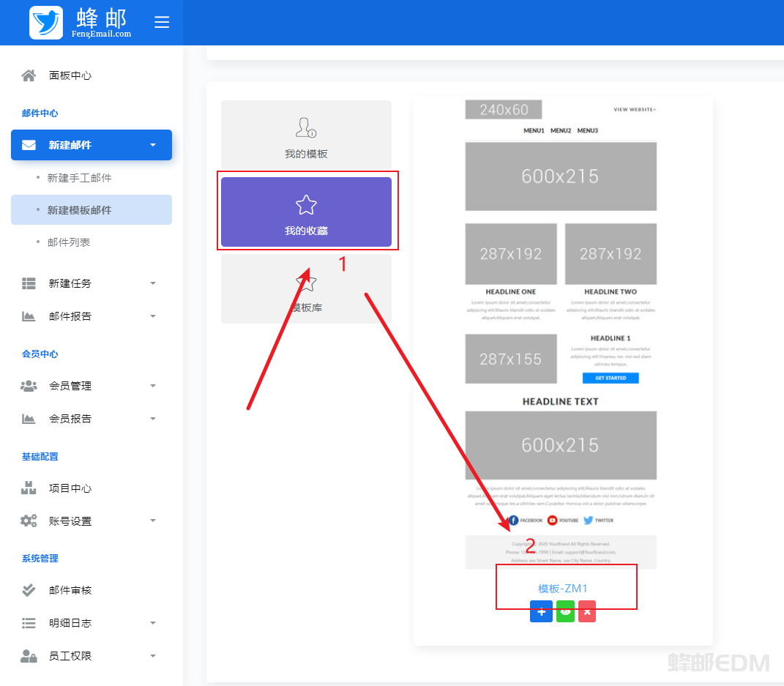The height and width of the screenshot is (686, 784).
Task: Switch to 我的模板 tab
Action: coord(306,135)
